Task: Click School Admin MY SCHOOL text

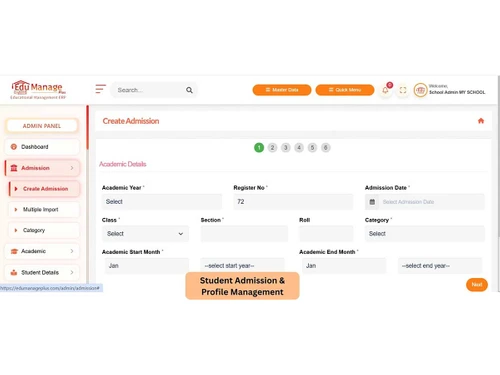Action: (457, 92)
